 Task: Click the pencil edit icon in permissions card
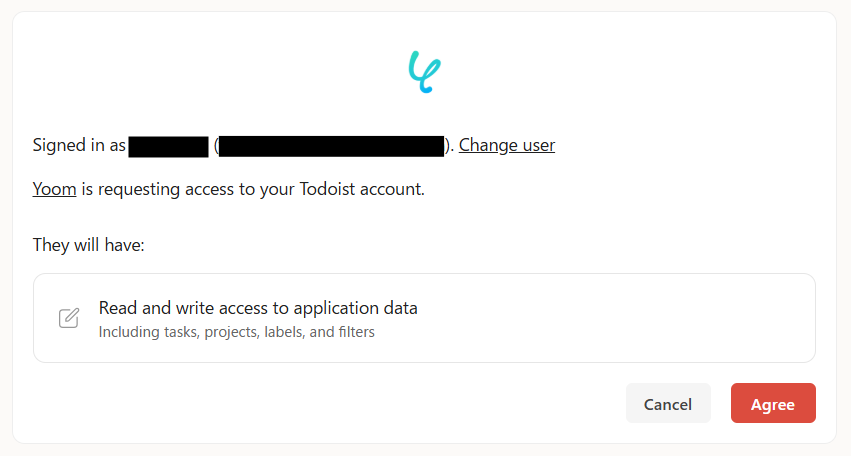pos(69,318)
